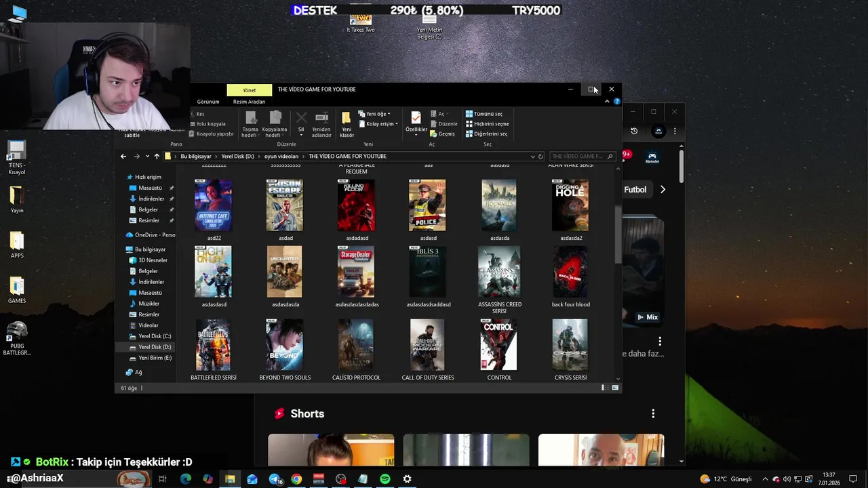Click Kısayolu yapıştır in the ribbon
Image resolution: width=868 pixels, height=488 pixels.
[211, 134]
